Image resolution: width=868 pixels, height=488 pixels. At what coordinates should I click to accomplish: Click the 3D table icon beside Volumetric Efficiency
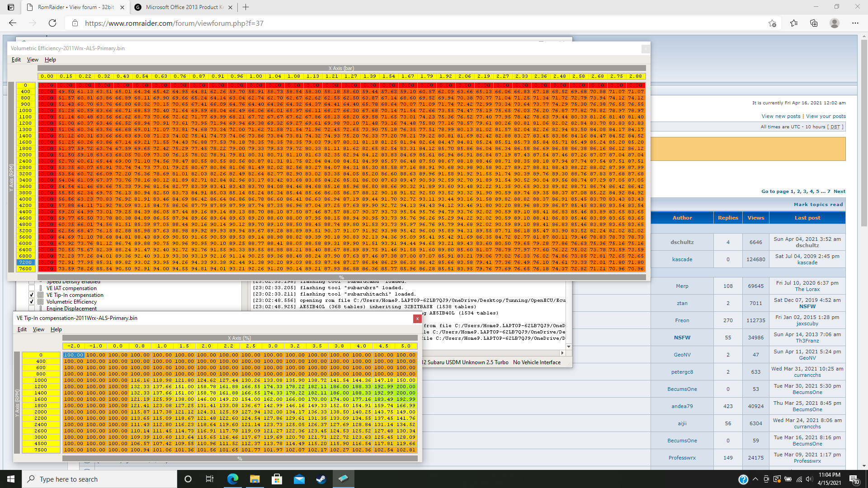point(41,302)
